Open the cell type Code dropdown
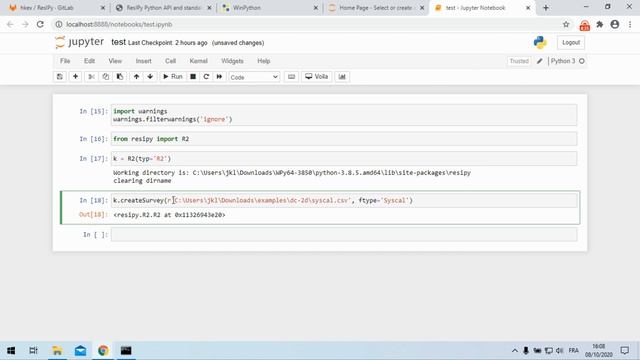This screenshot has width=640, height=360. 254,77
